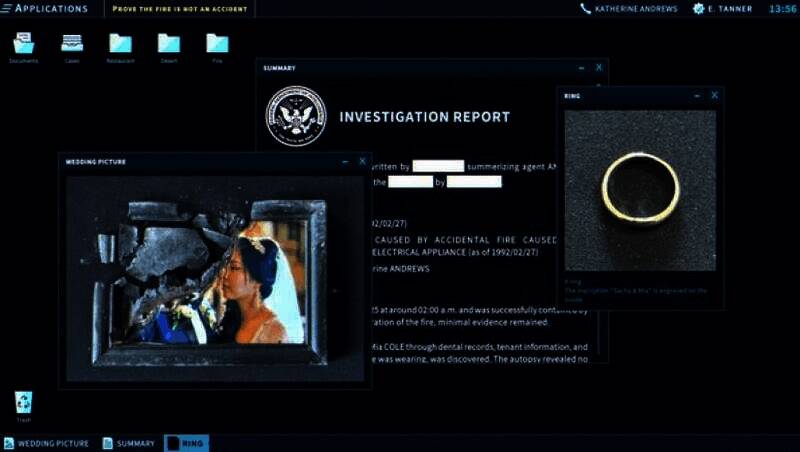
Task: Open the Desert folder
Action: pos(169,44)
